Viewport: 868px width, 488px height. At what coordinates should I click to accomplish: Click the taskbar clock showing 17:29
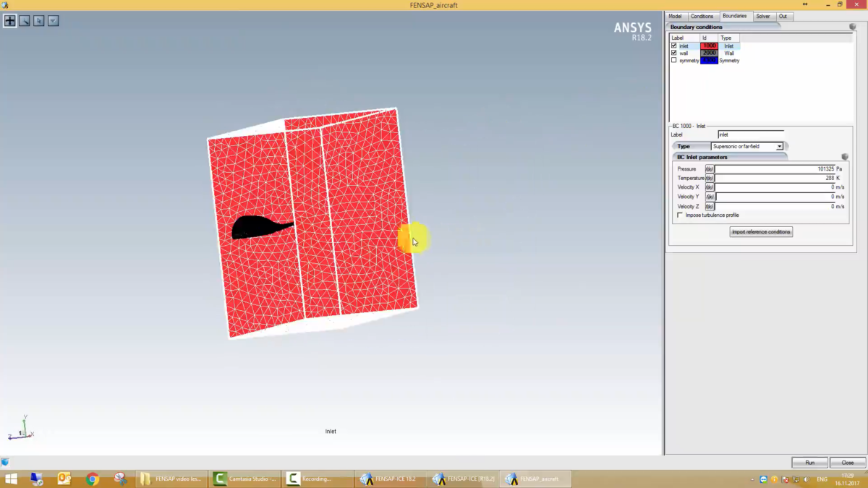(x=846, y=476)
